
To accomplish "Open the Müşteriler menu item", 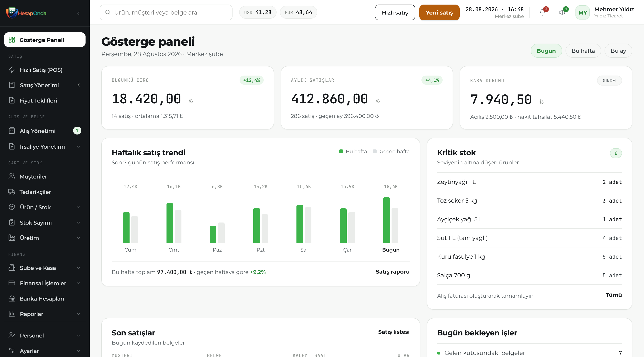I will (45, 176).
